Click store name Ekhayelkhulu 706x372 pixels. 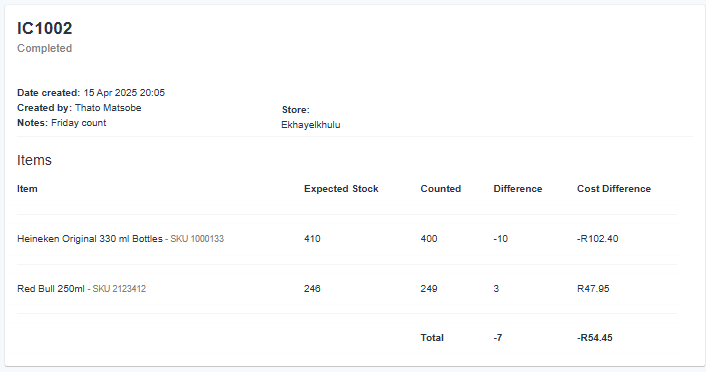[311, 125]
